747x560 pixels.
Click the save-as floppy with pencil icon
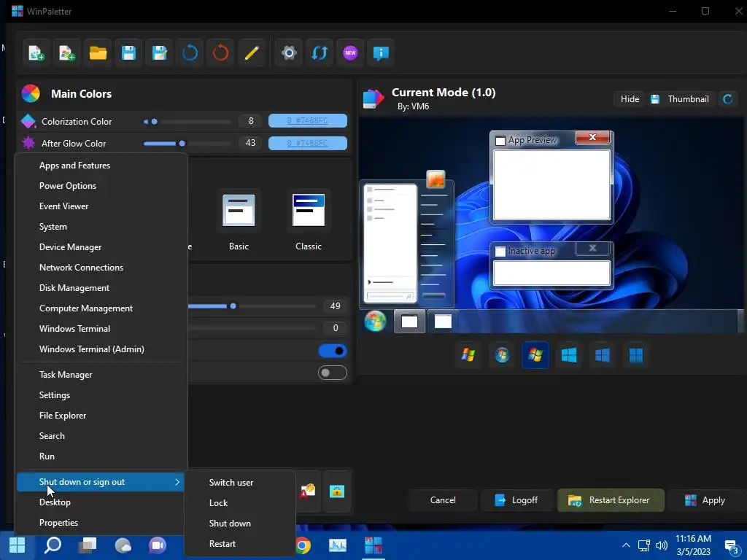coord(159,52)
